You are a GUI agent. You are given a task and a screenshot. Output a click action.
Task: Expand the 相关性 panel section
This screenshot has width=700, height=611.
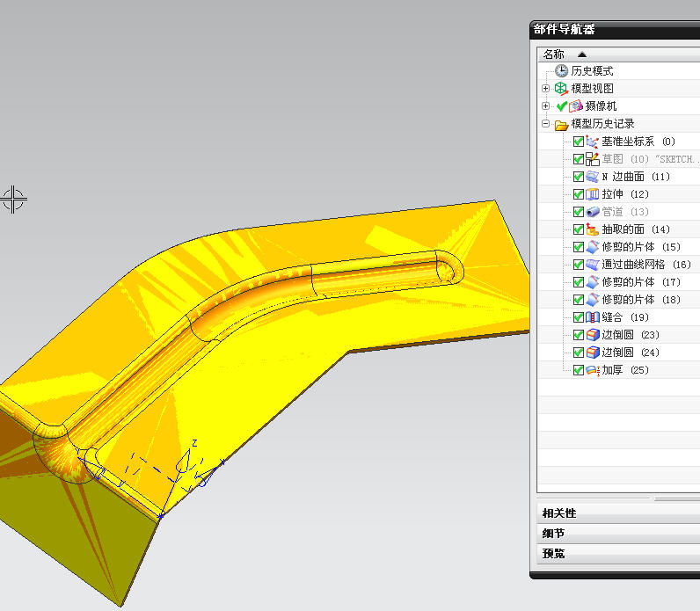(x=618, y=513)
